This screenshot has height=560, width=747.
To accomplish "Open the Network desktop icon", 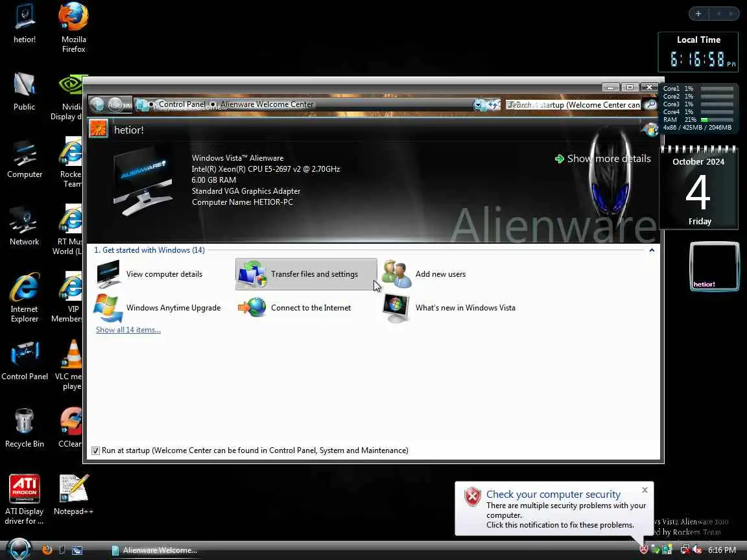I will pyautogui.click(x=24, y=226).
